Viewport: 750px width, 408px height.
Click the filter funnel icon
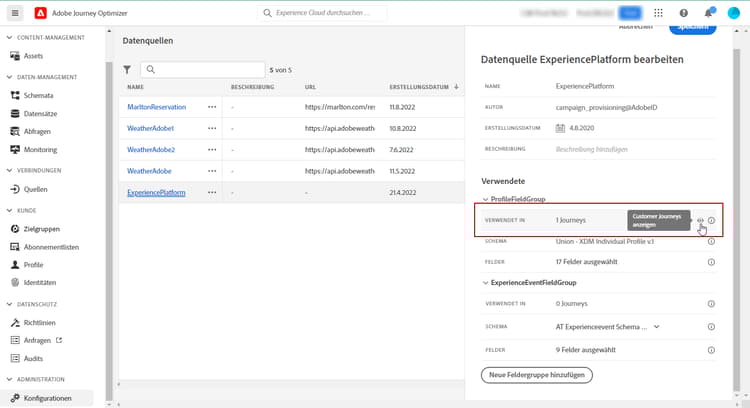tap(127, 70)
